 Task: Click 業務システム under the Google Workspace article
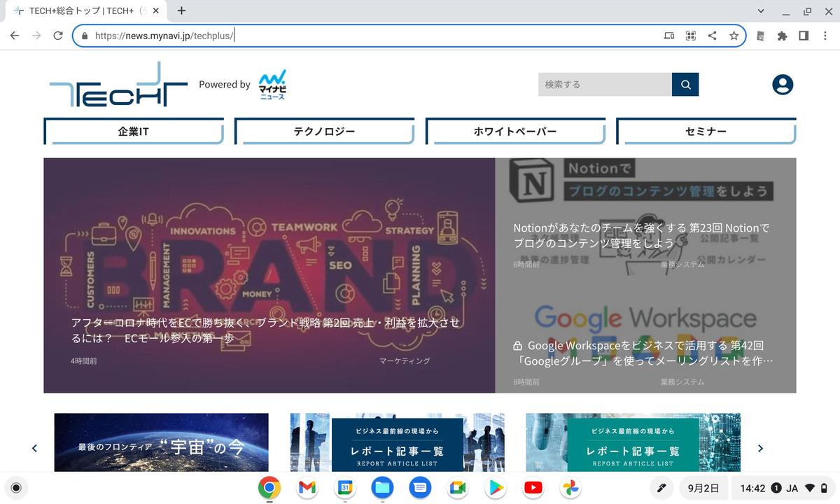click(x=682, y=382)
